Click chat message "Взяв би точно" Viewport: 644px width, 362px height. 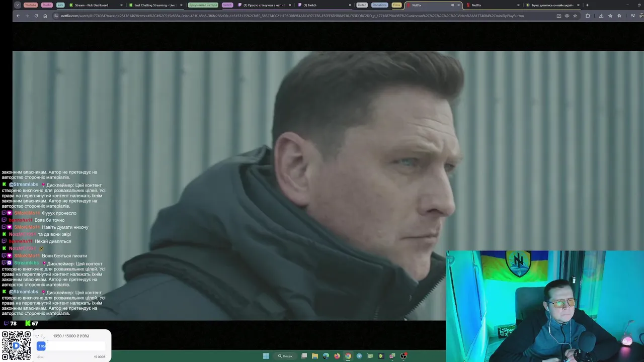click(x=49, y=220)
